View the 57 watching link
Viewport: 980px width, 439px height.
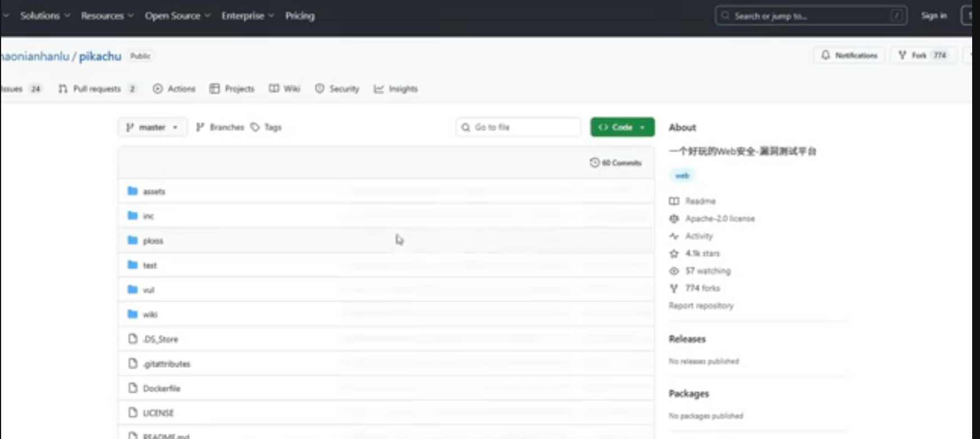click(708, 271)
